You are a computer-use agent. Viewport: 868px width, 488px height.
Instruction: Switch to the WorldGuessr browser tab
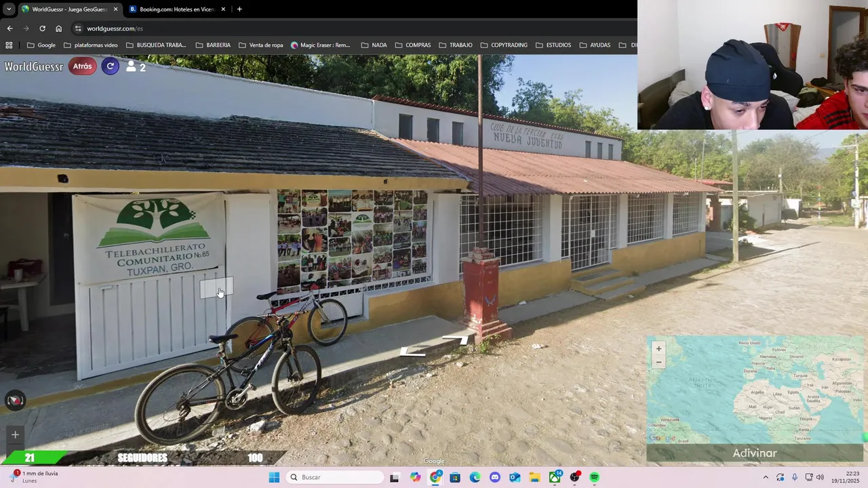68,9
